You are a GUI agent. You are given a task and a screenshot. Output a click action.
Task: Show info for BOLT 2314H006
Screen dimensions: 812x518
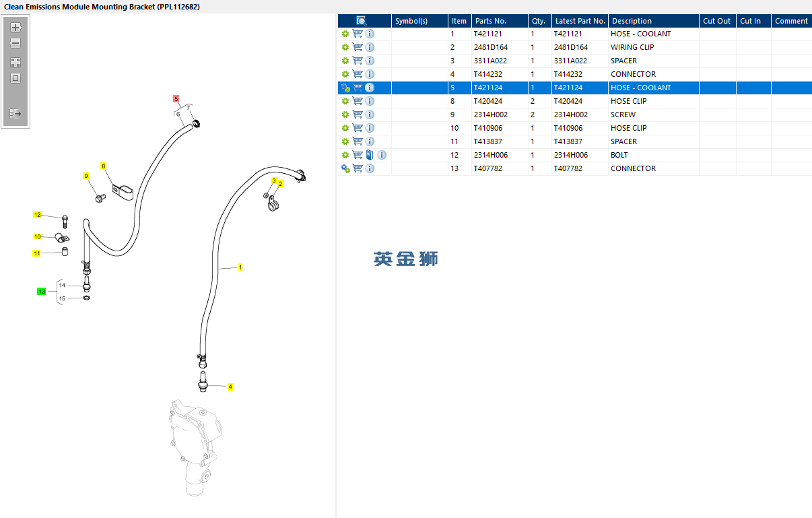(382, 155)
